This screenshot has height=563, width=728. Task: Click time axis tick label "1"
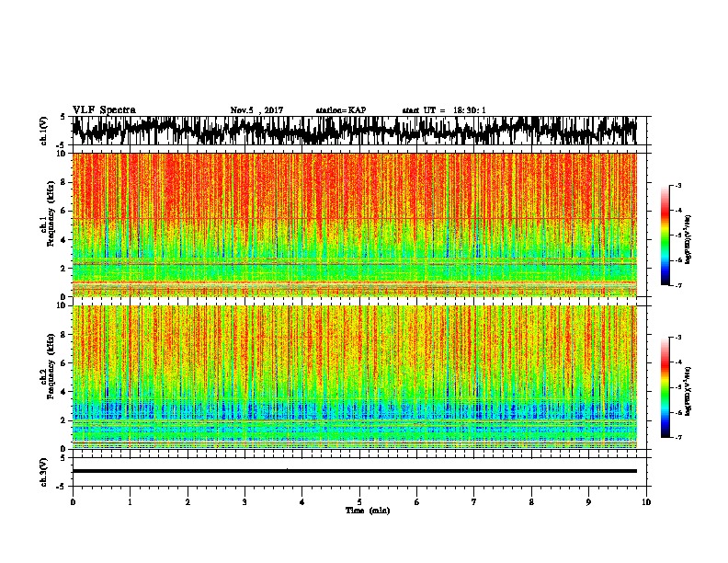click(x=130, y=501)
